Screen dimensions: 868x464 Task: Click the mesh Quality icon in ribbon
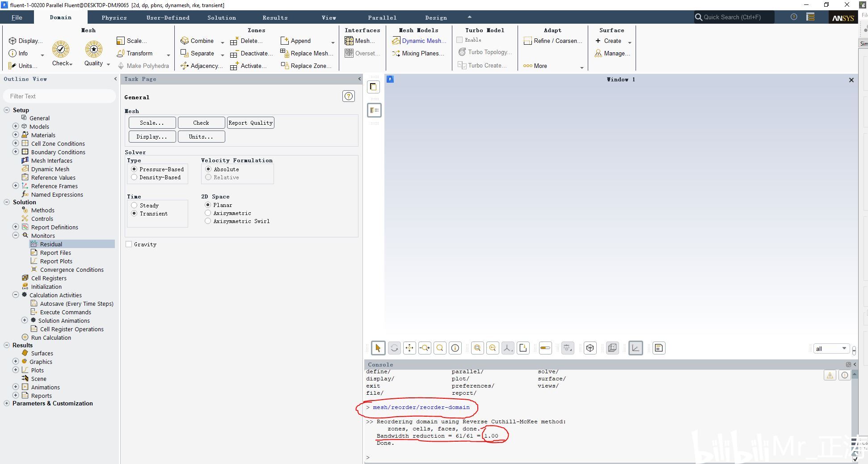[94, 49]
